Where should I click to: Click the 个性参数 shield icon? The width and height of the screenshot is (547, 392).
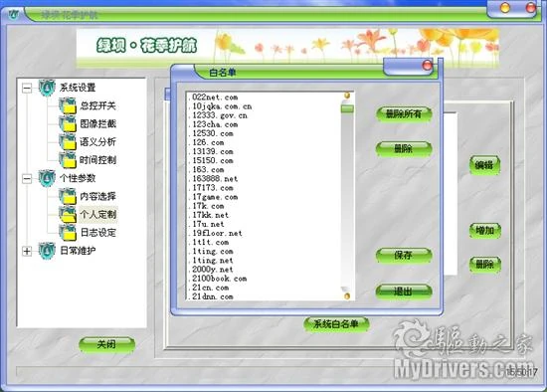[47, 178]
